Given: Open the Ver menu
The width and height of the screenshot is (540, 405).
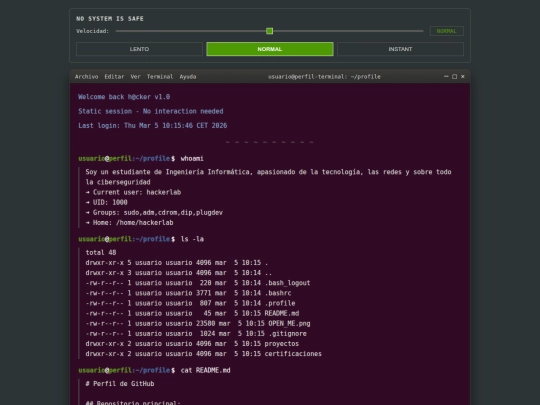Looking at the screenshot, I should click(135, 76).
